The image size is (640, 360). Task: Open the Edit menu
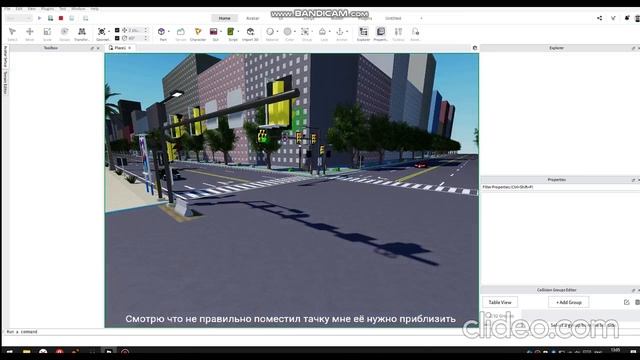(19, 9)
